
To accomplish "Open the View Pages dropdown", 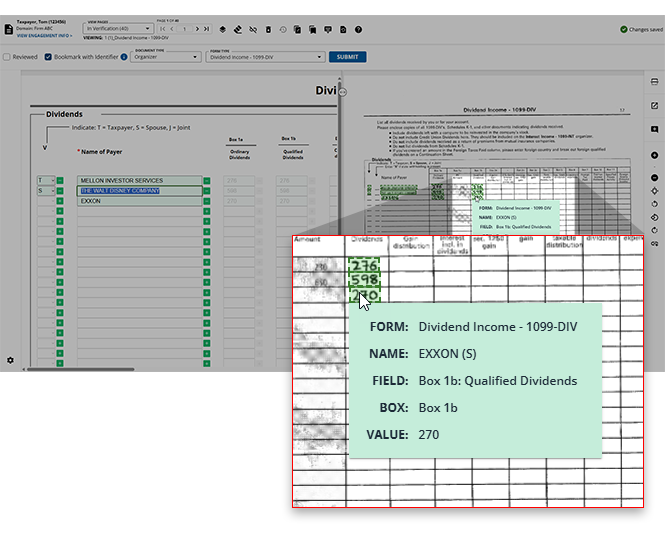I will (x=117, y=29).
